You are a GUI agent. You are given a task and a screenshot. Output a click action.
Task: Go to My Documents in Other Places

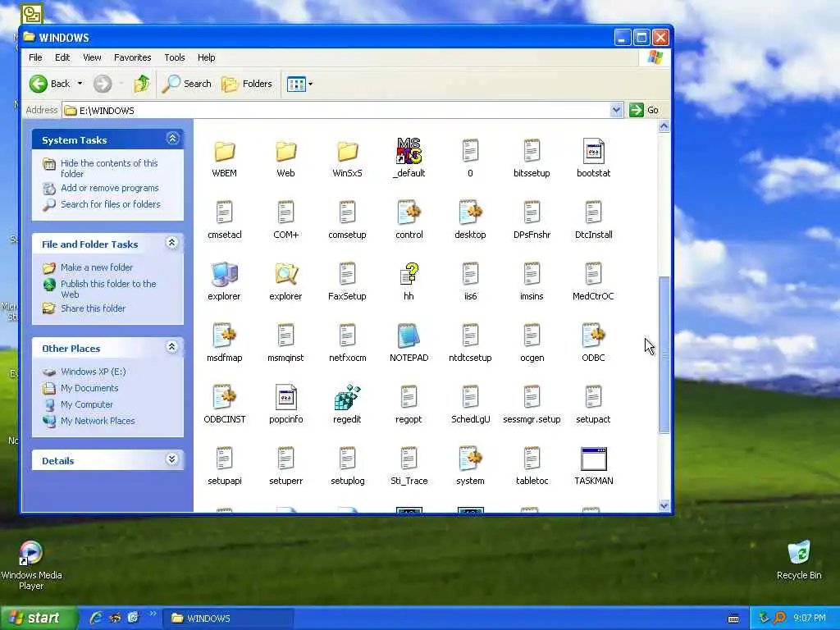tap(89, 388)
